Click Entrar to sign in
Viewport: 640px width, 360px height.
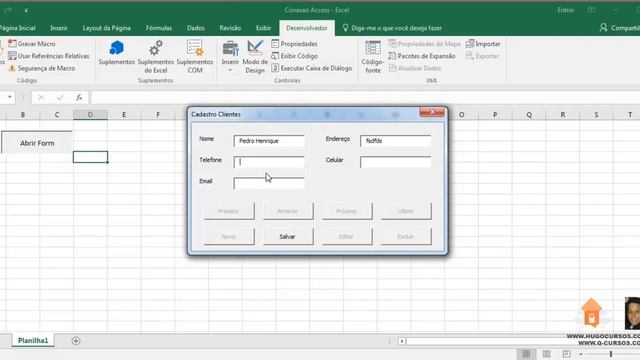point(566,10)
